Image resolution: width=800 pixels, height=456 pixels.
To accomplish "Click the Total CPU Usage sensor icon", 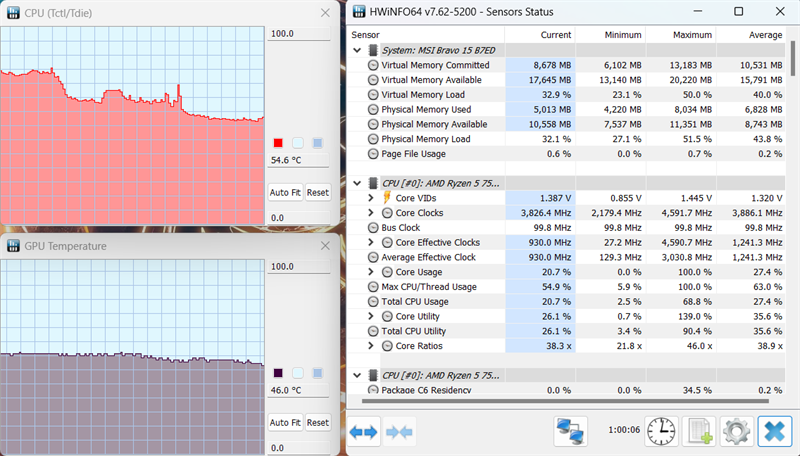I will (x=373, y=301).
